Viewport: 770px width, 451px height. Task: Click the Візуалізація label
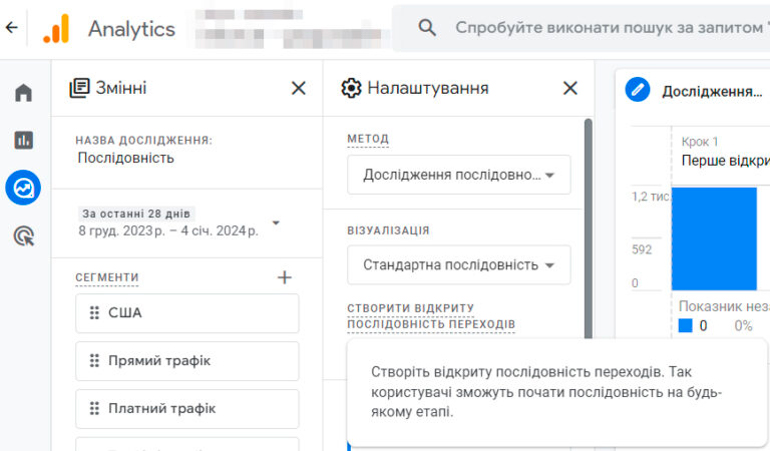coord(388,230)
